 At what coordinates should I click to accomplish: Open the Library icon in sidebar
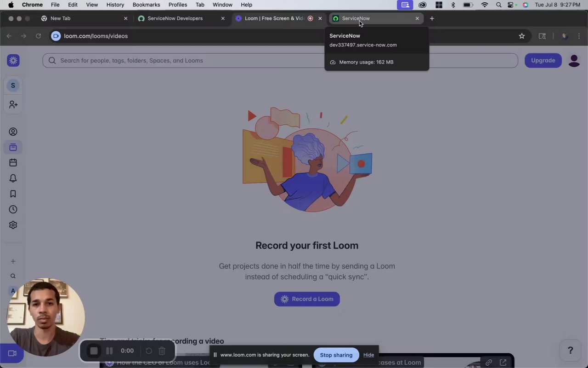pyautogui.click(x=13, y=147)
